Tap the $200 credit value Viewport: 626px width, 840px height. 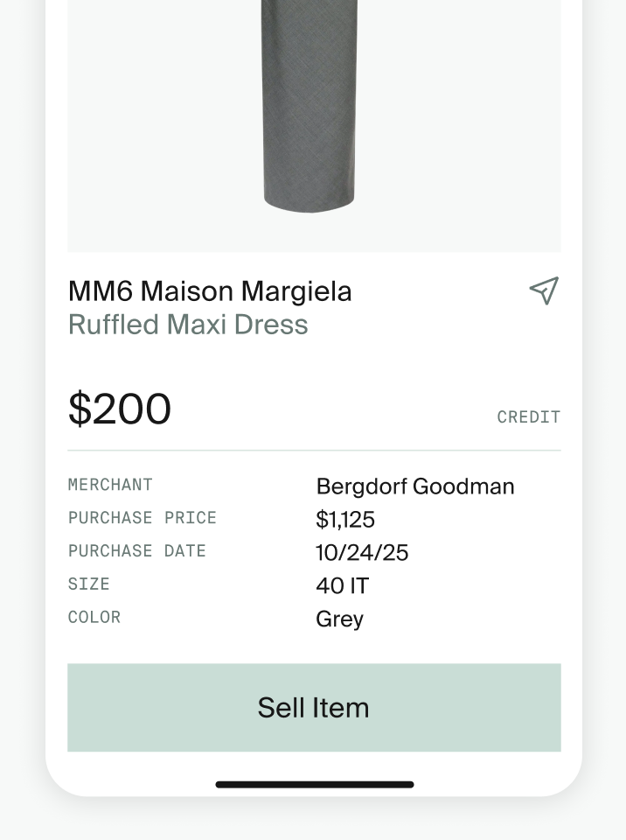tap(120, 409)
